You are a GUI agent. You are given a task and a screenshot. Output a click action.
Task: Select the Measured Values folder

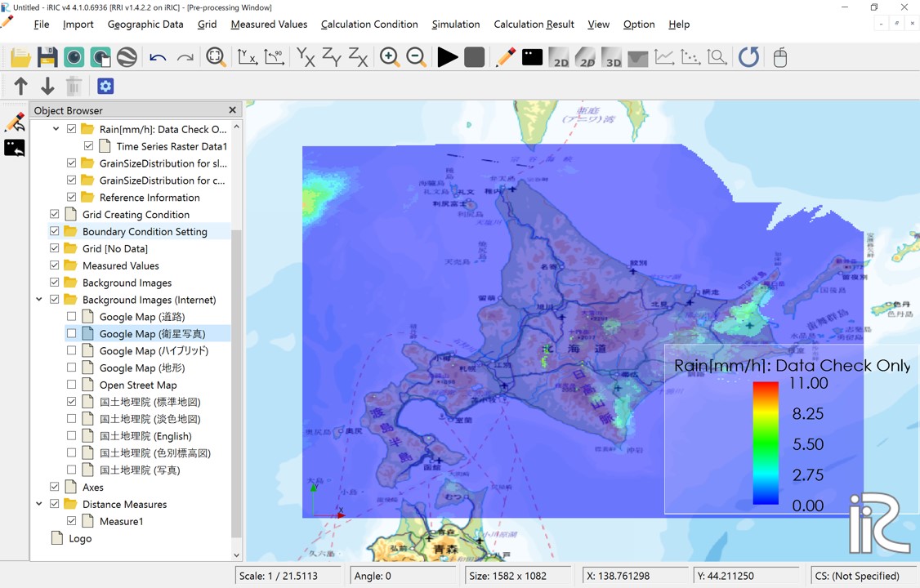pyautogui.click(x=121, y=265)
